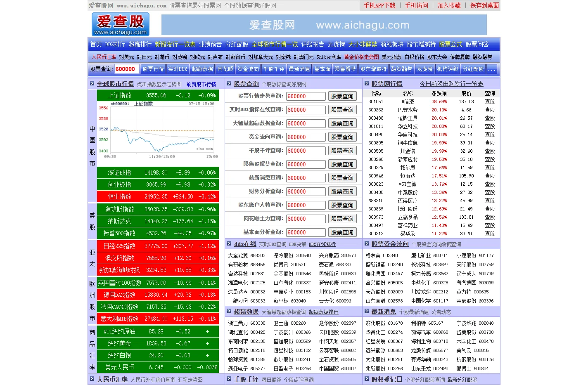Focus the top 股票查询 code input
Image resolution: width=588 pixels, height=385 pixels.
click(x=126, y=69)
